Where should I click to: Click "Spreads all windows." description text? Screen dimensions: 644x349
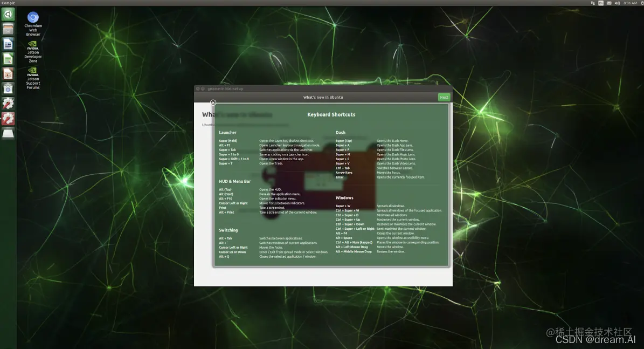[x=391, y=206]
